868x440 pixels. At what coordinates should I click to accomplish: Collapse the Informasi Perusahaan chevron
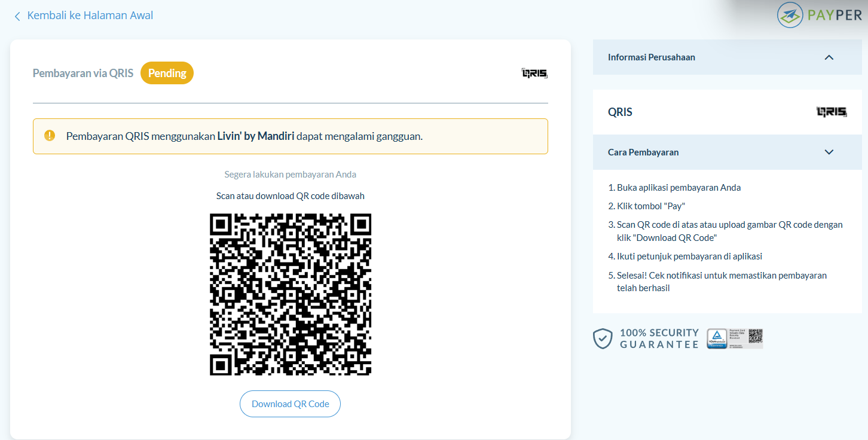829,57
